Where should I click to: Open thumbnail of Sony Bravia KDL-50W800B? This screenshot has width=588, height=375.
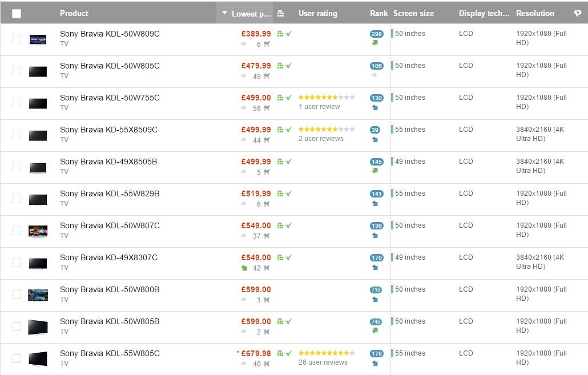pyautogui.click(x=38, y=295)
